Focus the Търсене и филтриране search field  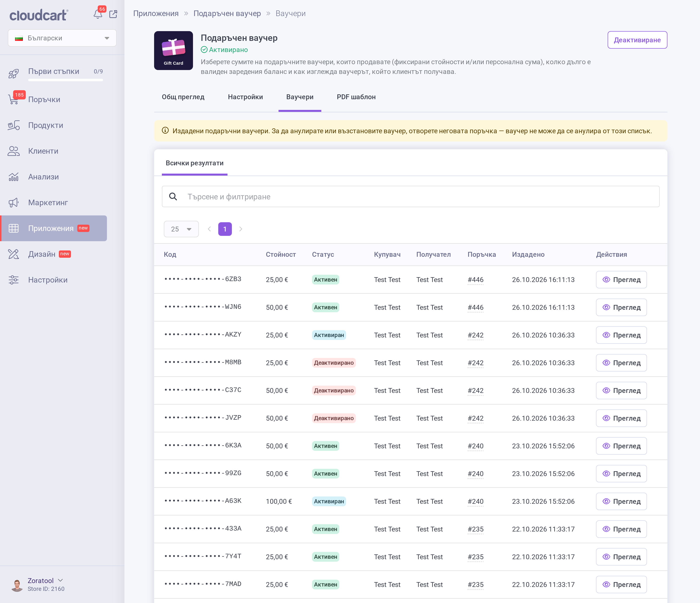click(411, 196)
